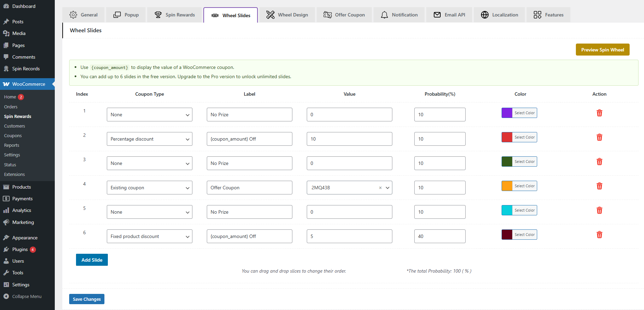644x310 pixels.
Task: Open the Wheel Design tab icon
Action: pyautogui.click(x=270, y=15)
